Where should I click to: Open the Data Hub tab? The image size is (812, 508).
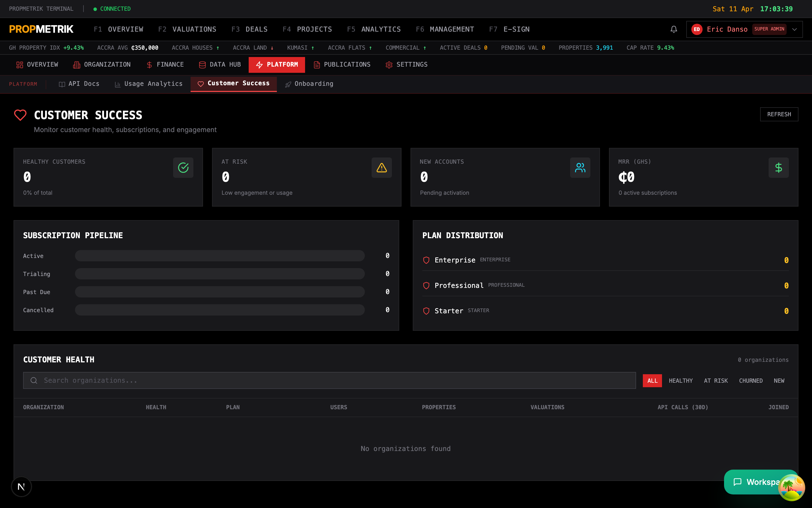click(220, 65)
